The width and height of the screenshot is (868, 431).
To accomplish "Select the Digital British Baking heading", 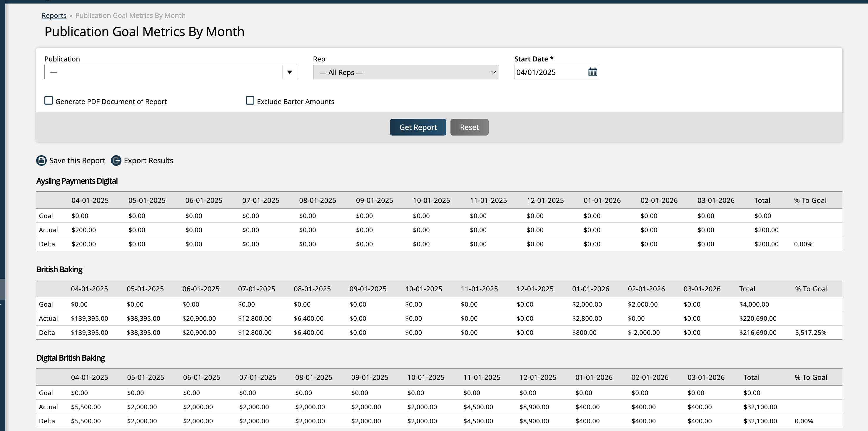I will [x=71, y=358].
